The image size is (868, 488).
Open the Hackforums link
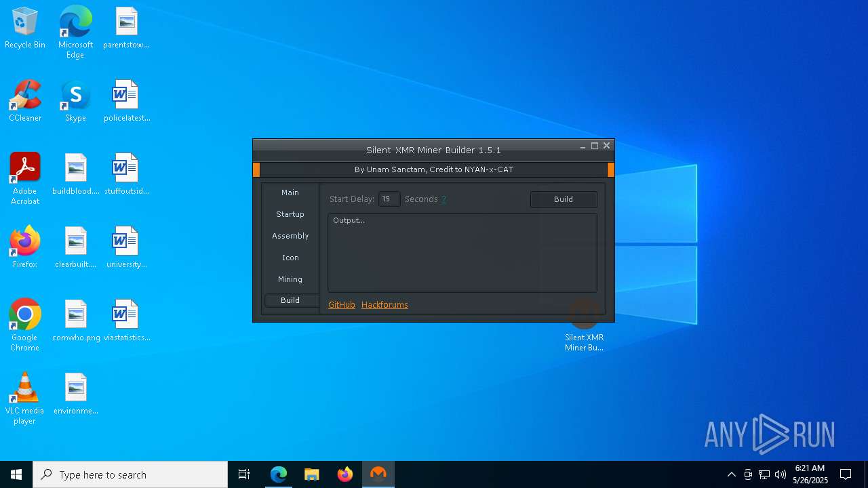[384, 305]
